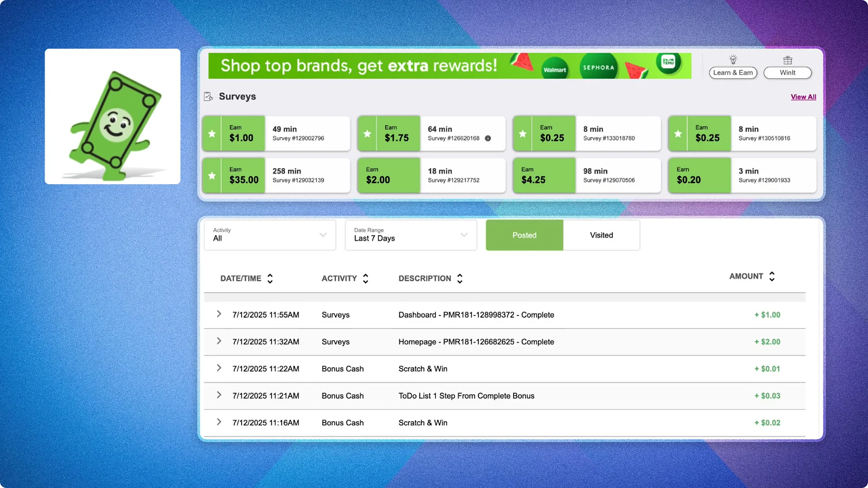Sort by the DESCRIPTION column arrows
The height and width of the screenshot is (488, 868).
459,279
